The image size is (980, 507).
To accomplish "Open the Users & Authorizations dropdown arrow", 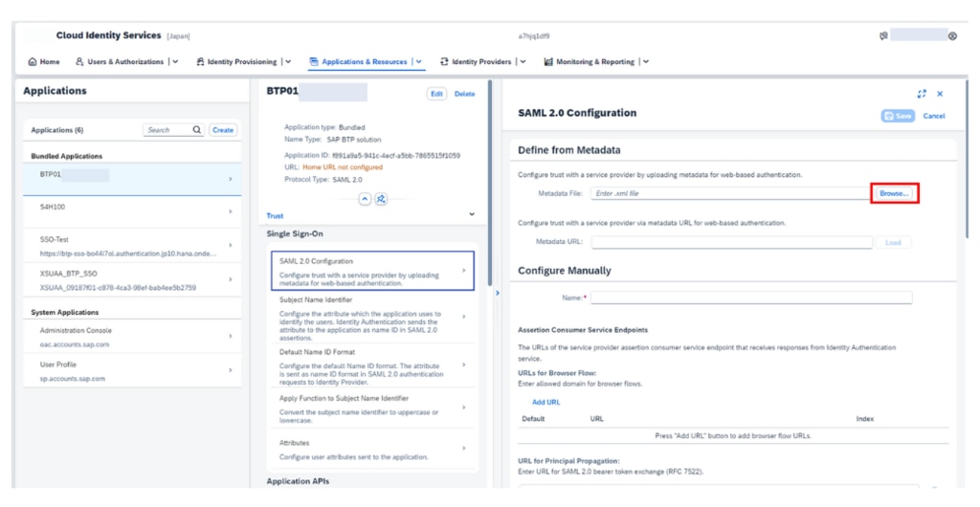I will click(x=175, y=62).
